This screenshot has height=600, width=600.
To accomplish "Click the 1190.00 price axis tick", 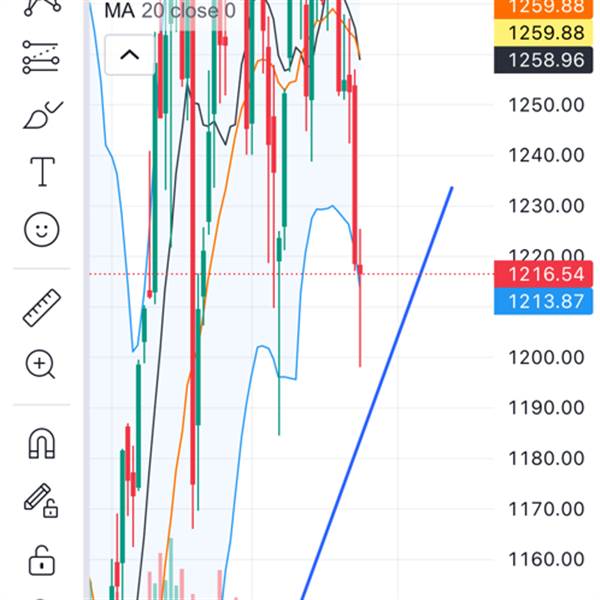I will coord(546,408).
